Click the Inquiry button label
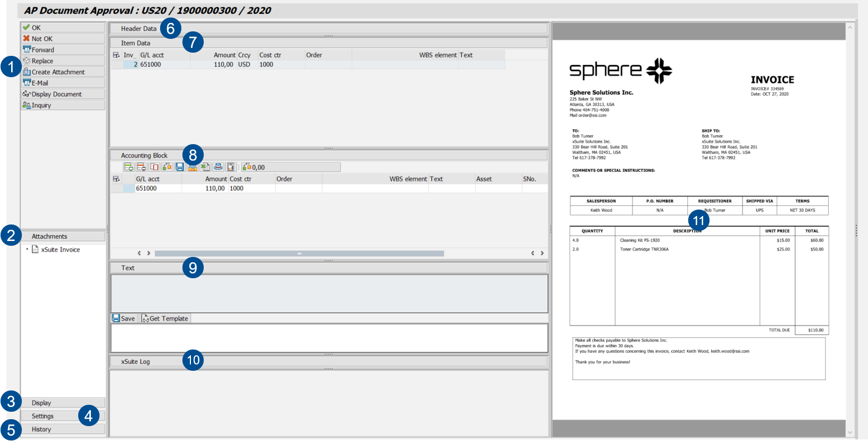Screen dimensions: 868x441 coord(41,105)
